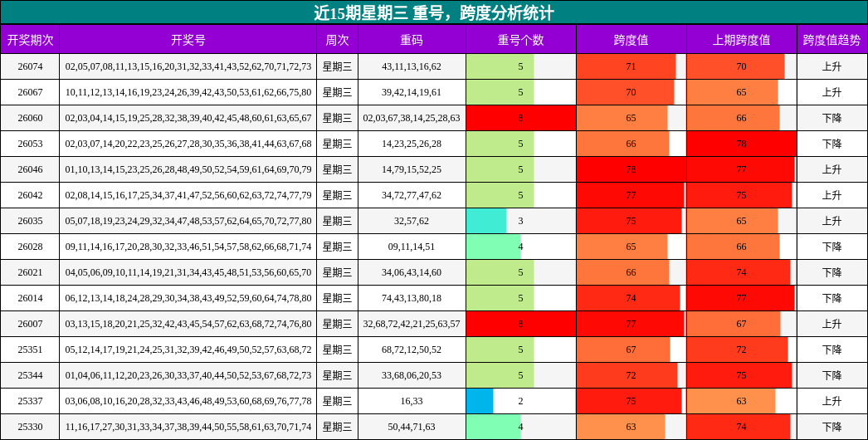Click repeat codes 34,06,43,14,60

coord(412,272)
